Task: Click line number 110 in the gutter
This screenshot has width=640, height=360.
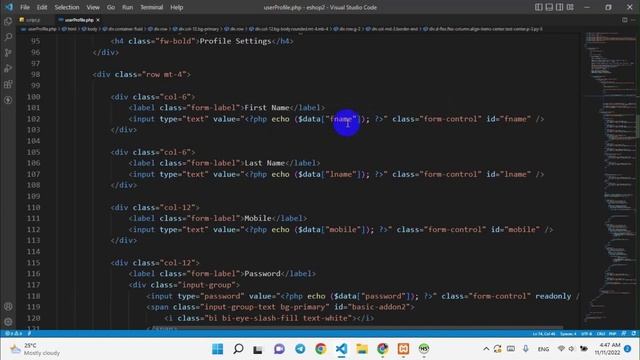Action: pos(33,207)
